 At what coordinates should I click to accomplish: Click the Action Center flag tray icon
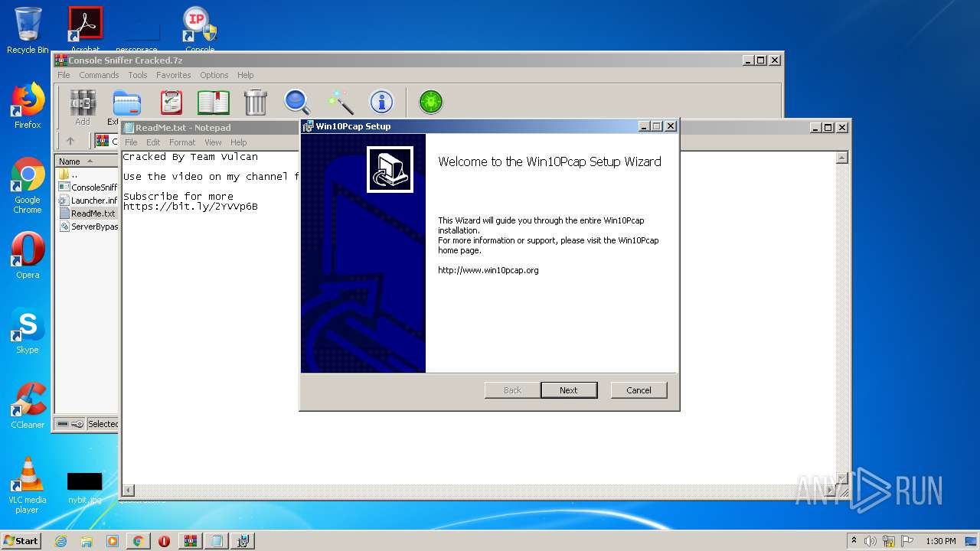(x=906, y=541)
